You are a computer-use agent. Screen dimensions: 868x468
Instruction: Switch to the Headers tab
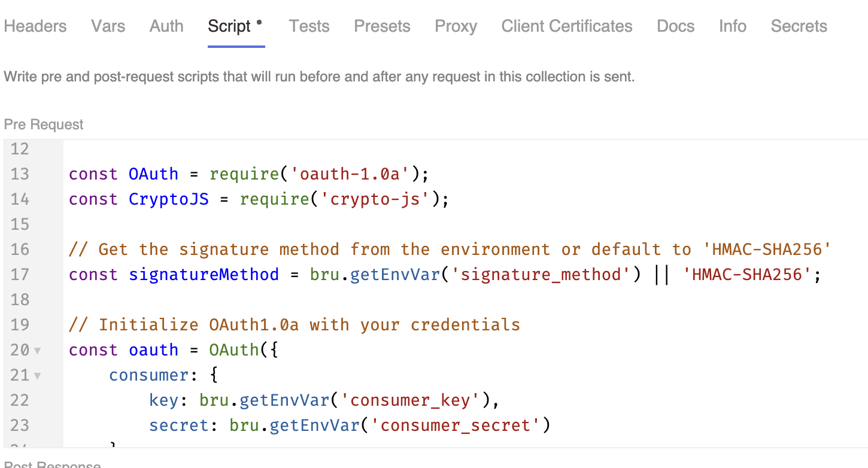[35, 26]
